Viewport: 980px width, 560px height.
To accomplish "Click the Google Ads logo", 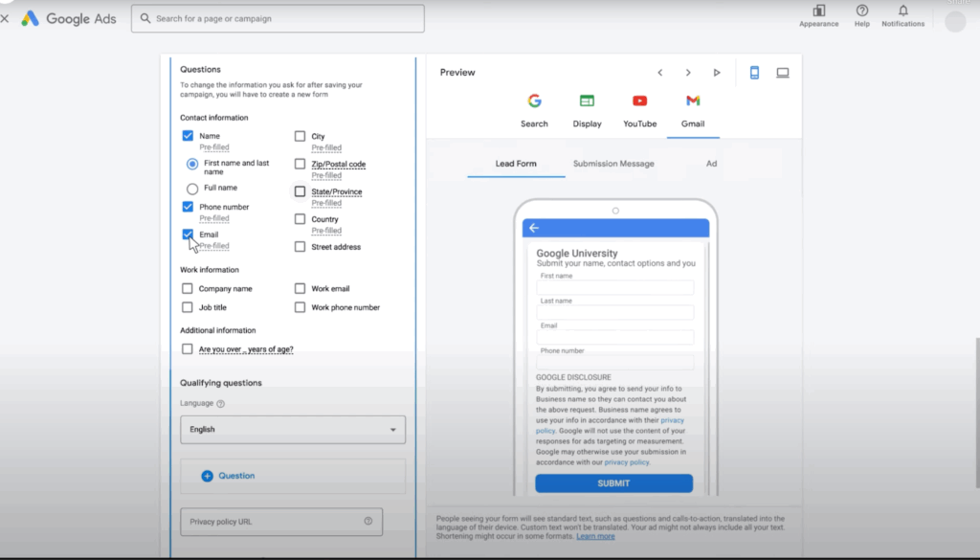I will 69,19.
